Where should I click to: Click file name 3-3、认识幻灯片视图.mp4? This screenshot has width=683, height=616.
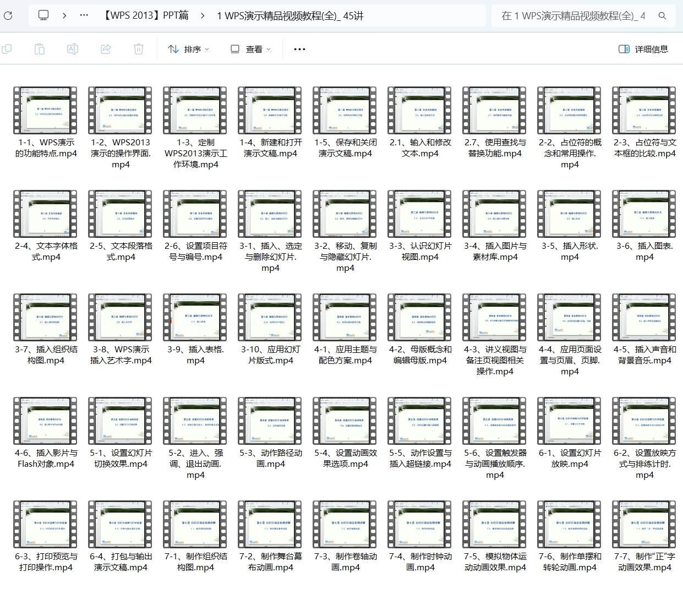pyautogui.click(x=420, y=251)
